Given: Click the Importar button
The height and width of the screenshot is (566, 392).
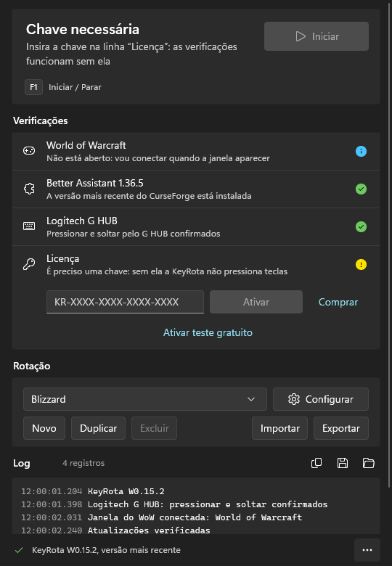Looking at the screenshot, I should (x=280, y=428).
